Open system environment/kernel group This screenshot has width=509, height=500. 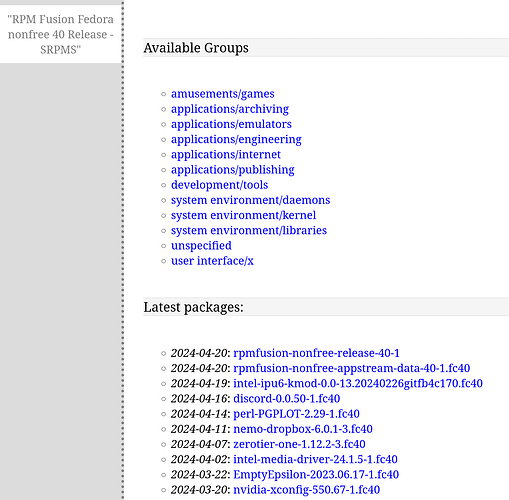tap(243, 215)
